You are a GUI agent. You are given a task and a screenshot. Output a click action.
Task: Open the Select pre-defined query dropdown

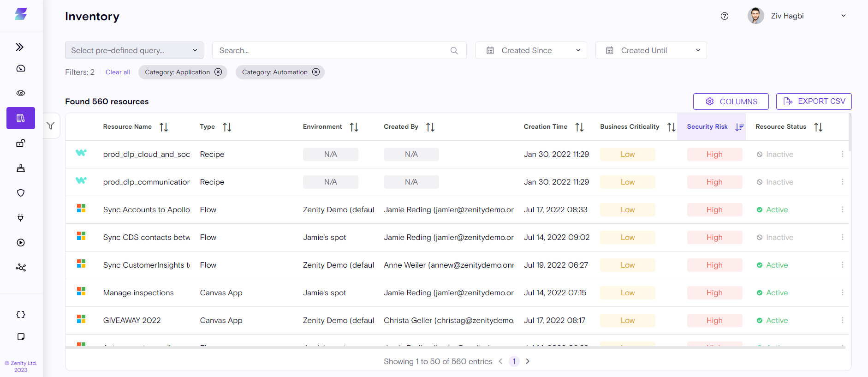point(134,50)
